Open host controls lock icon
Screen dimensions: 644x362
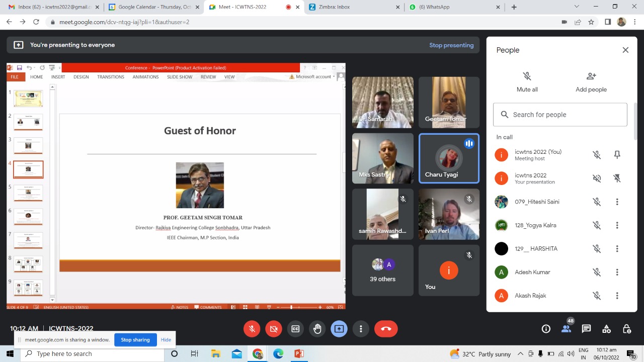pyautogui.click(x=626, y=329)
